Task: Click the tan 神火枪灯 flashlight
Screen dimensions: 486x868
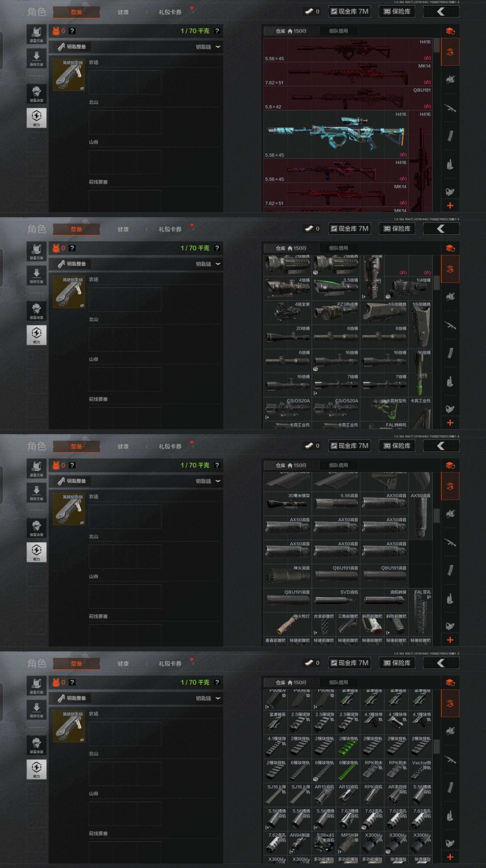Action: coord(287,625)
